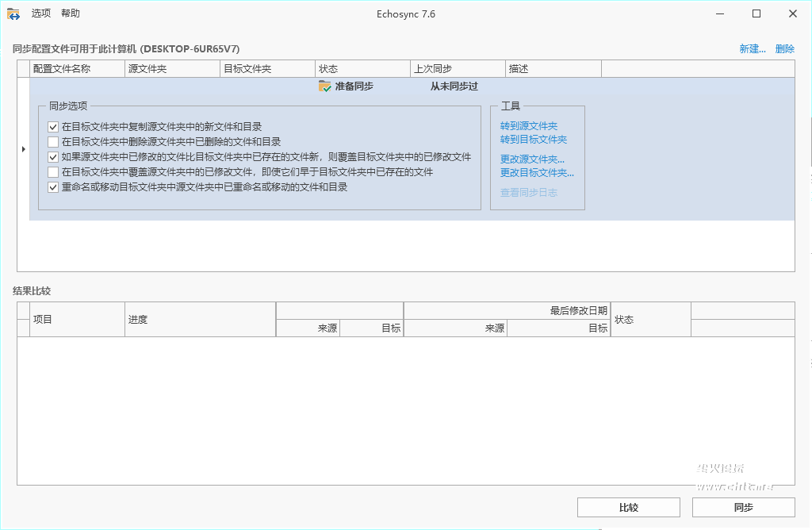Toggle rename or move files checkbox
The height and width of the screenshot is (530, 812).
click(x=53, y=187)
